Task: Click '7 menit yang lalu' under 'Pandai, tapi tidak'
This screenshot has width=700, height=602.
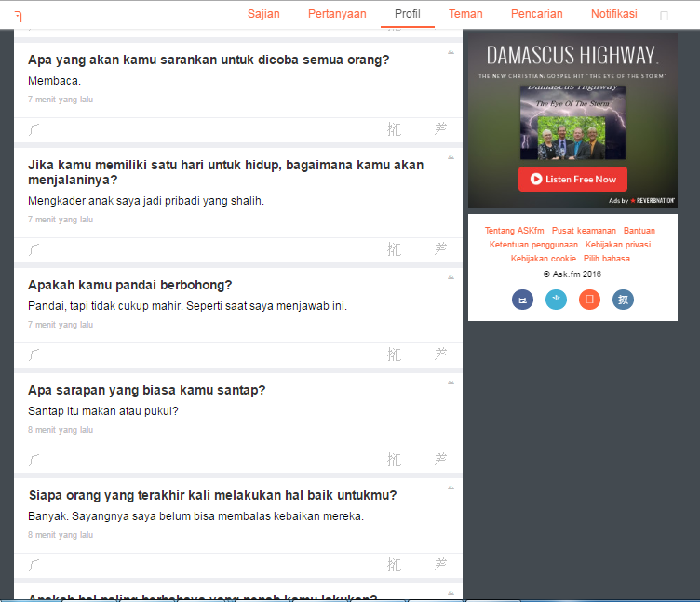Action: (61, 325)
